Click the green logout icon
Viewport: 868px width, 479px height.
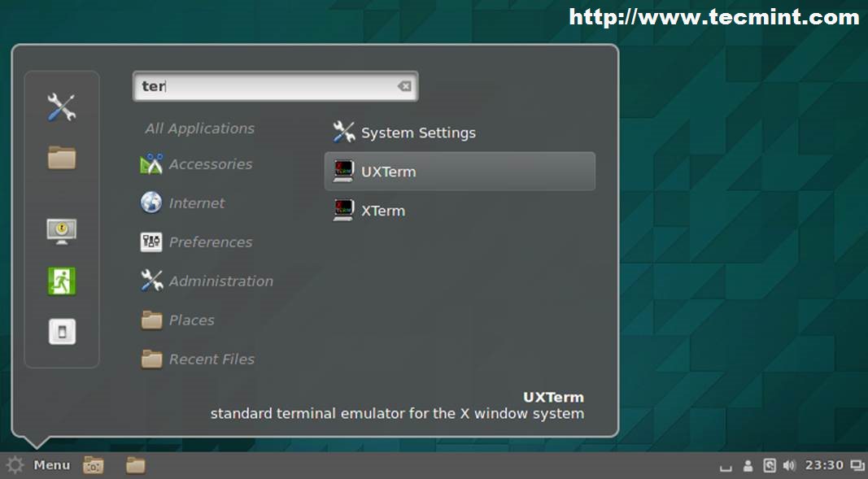62,281
